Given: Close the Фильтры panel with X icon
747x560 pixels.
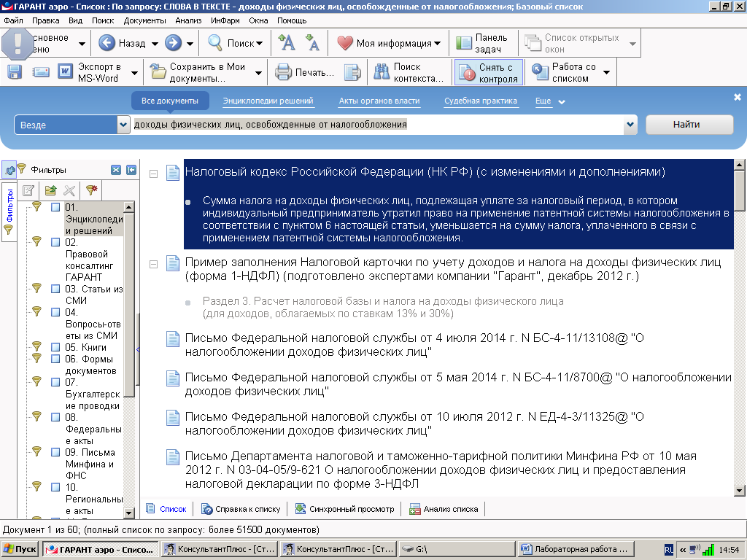Looking at the screenshot, I should coord(116,170).
